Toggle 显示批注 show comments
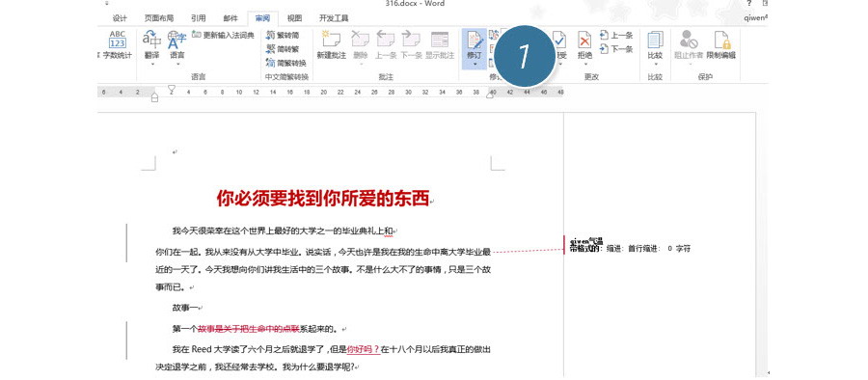Image resolution: width=868 pixels, height=380 pixels. [440, 44]
